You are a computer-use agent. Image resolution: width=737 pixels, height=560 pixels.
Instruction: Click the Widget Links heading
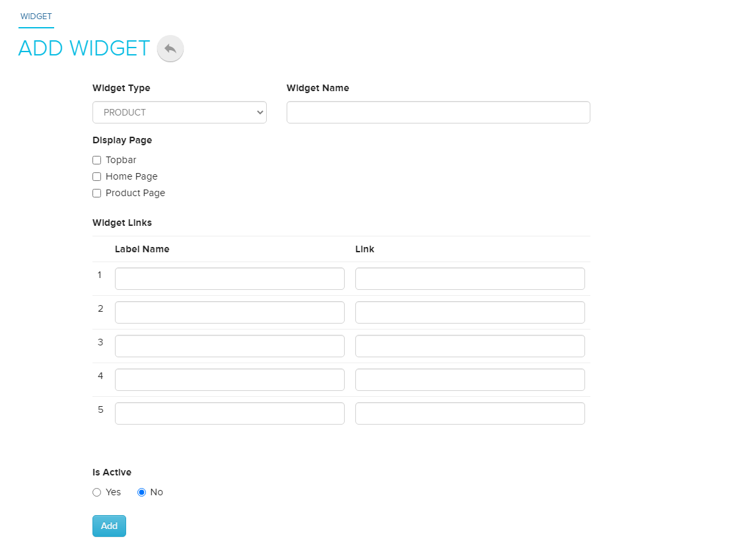click(x=122, y=223)
